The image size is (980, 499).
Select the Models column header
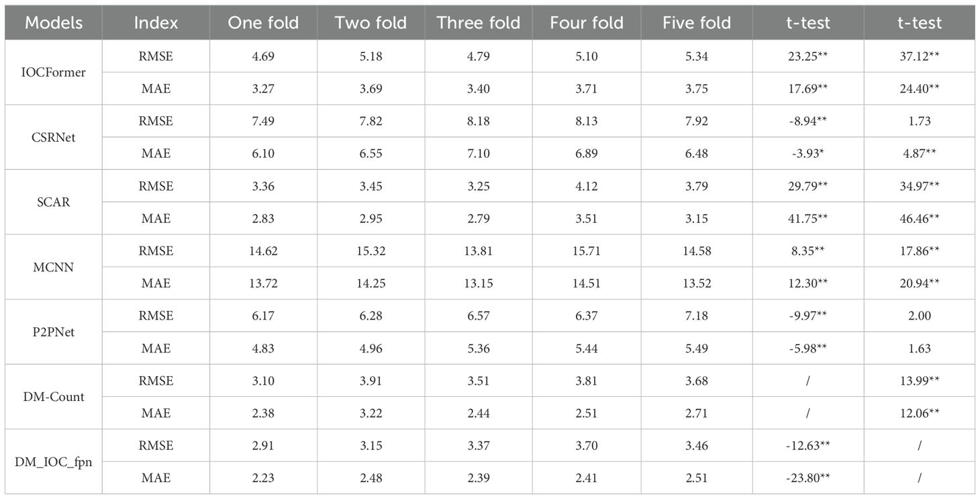pyautogui.click(x=53, y=23)
